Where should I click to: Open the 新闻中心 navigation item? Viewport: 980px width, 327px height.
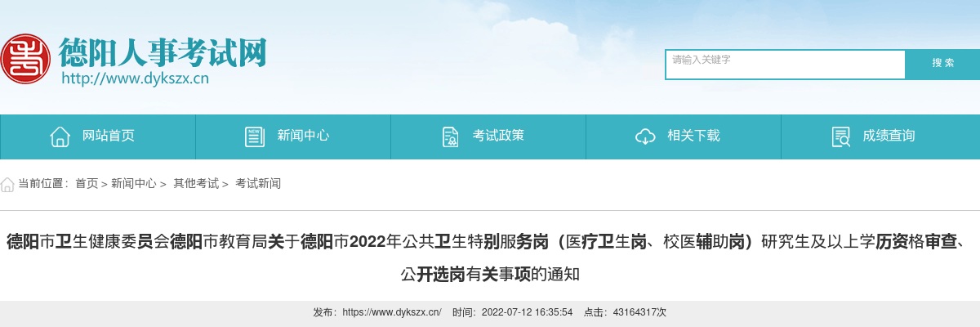pyautogui.click(x=293, y=137)
